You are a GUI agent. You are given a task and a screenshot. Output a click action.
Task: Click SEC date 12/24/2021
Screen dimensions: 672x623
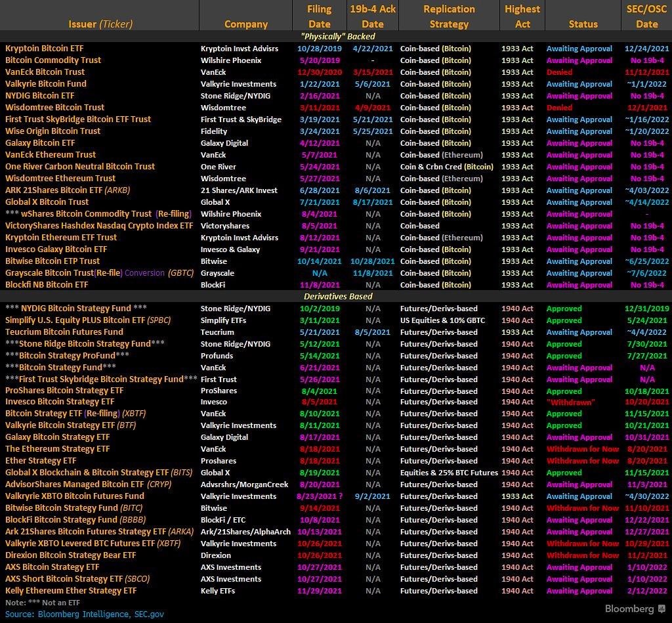click(646, 49)
